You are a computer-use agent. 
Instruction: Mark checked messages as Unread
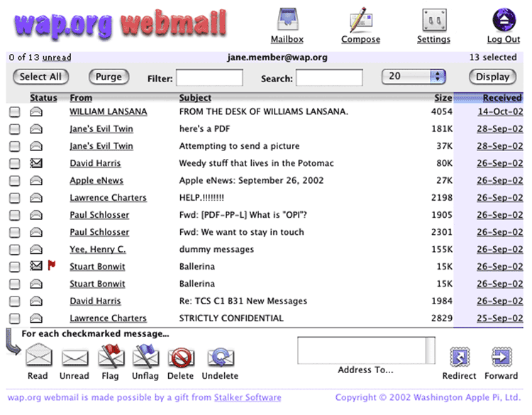coord(75,358)
